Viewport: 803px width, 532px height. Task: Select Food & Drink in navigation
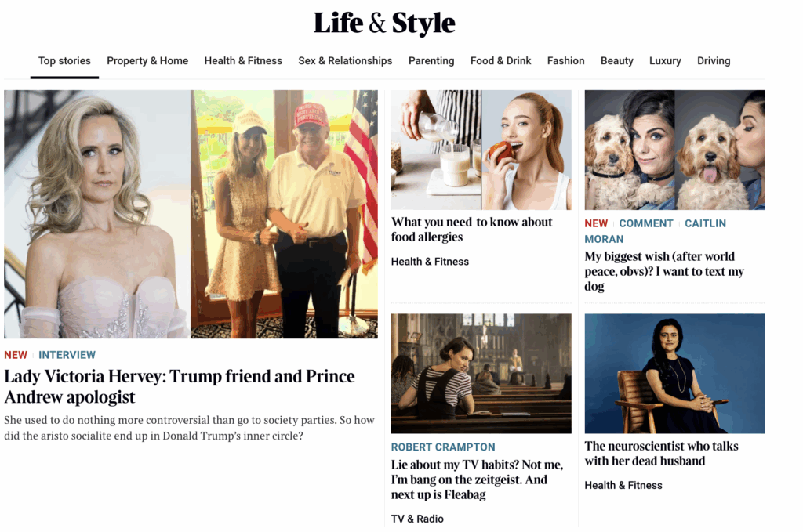click(x=500, y=61)
